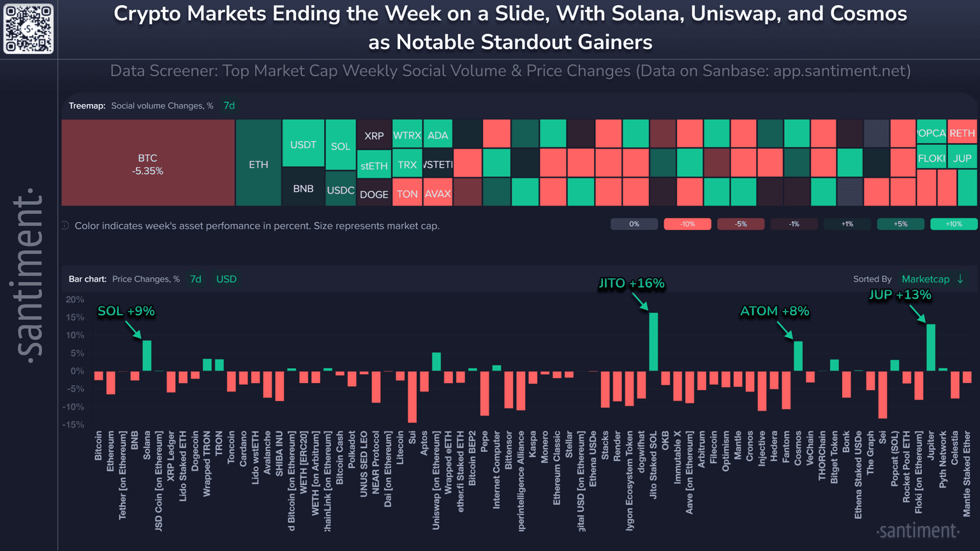The image size is (980, 551).
Task: Open the app.santiment.net link in the subtitle
Action: (842, 71)
